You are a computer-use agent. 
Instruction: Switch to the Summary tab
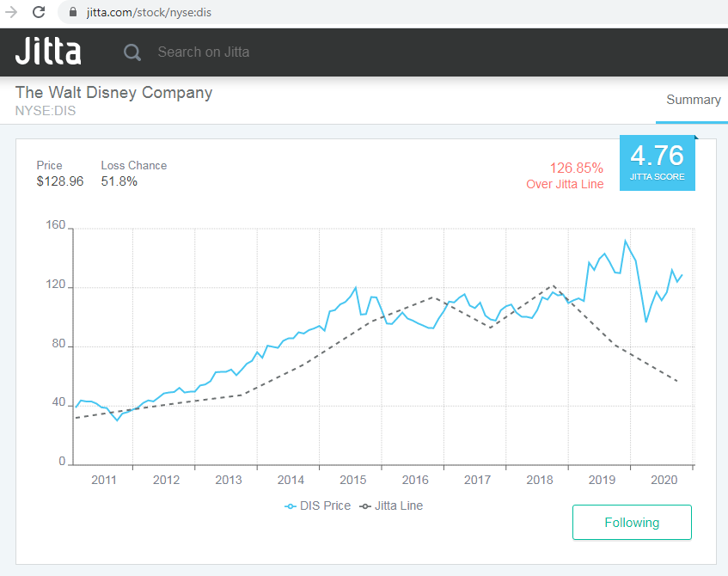point(693,100)
